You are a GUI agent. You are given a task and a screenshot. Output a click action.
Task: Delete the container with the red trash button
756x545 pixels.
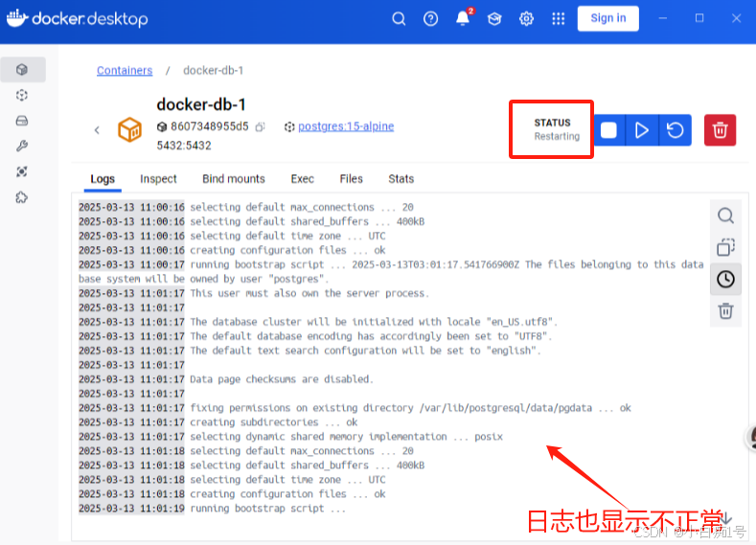pos(720,130)
